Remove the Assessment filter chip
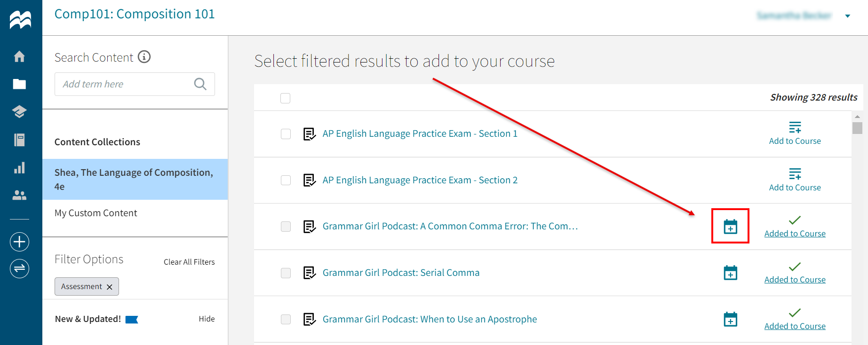The image size is (868, 345). coord(110,286)
